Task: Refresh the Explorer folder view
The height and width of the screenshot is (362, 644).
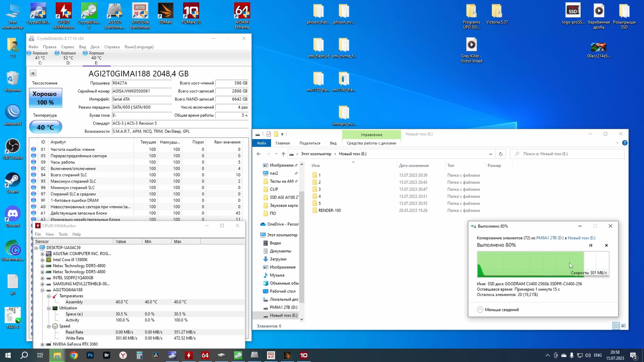Action: (x=501, y=154)
